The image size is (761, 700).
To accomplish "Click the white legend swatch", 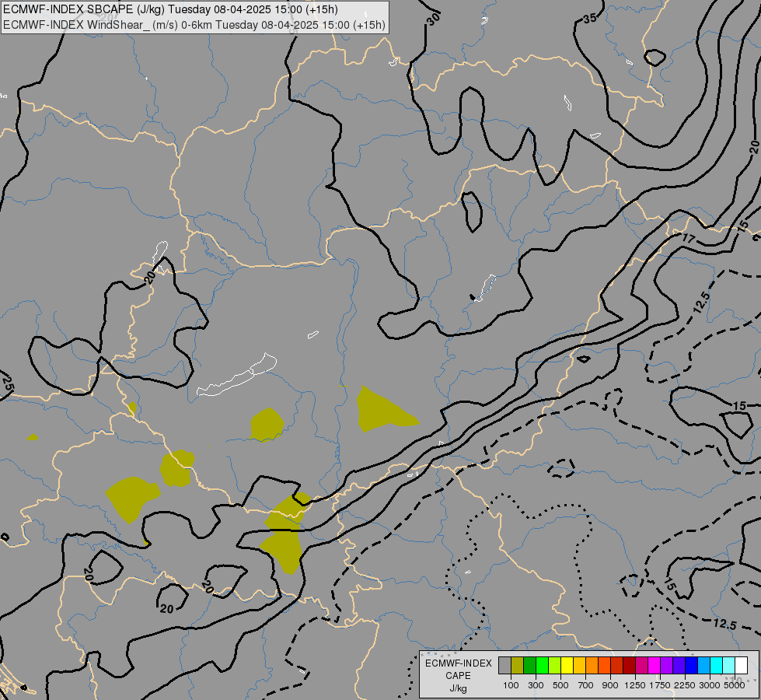I will pyautogui.click(x=741, y=665).
